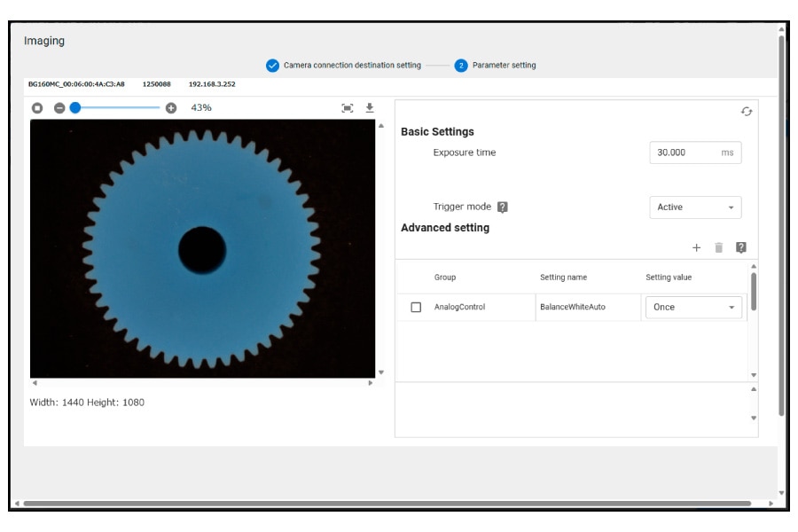798x532 pixels.
Task: Fit the image to the view
Action: (x=348, y=108)
